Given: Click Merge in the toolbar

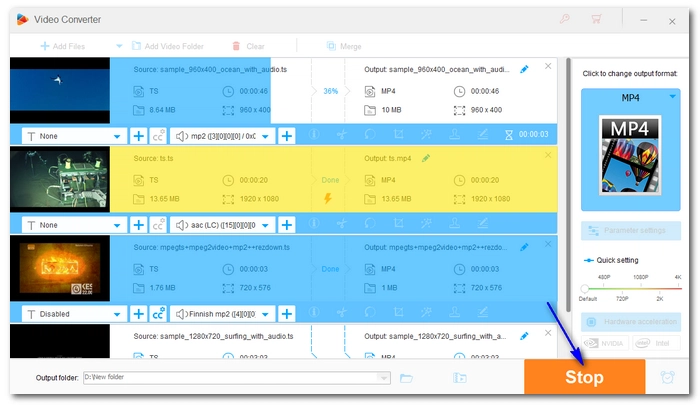Looking at the screenshot, I should (x=344, y=46).
